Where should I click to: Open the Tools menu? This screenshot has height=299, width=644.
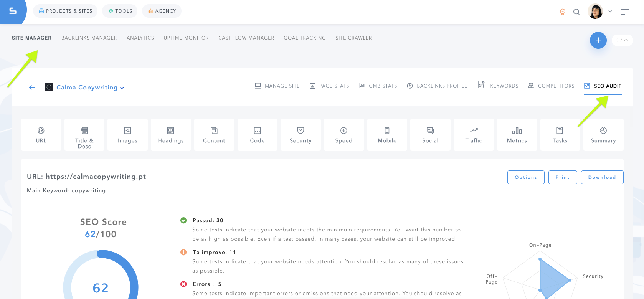pyautogui.click(x=120, y=11)
